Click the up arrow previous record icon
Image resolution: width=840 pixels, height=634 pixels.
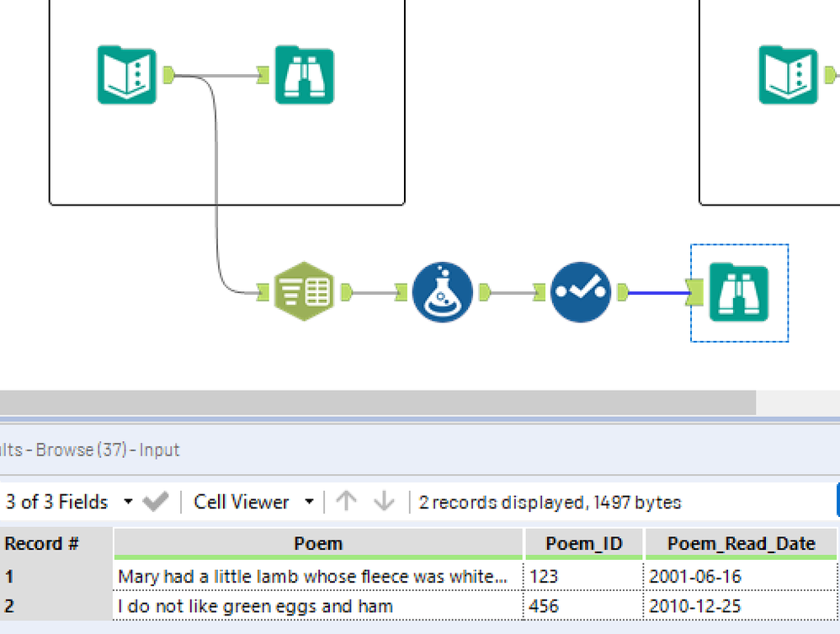[x=346, y=502]
